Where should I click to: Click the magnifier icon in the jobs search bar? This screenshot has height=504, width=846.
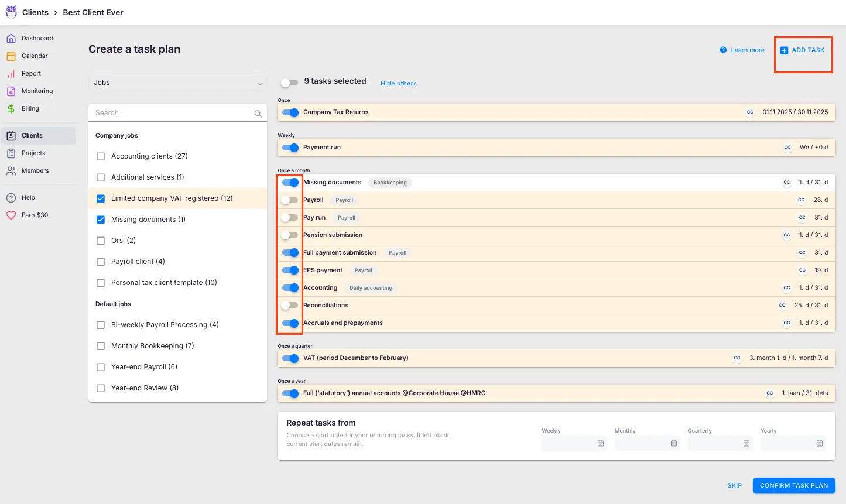click(258, 112)
